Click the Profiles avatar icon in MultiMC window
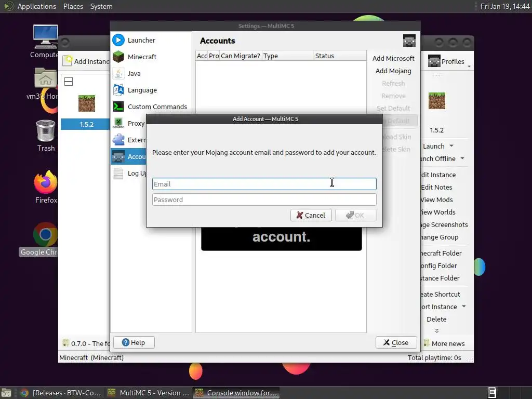 pyautogui.click(x=434, y=61)
